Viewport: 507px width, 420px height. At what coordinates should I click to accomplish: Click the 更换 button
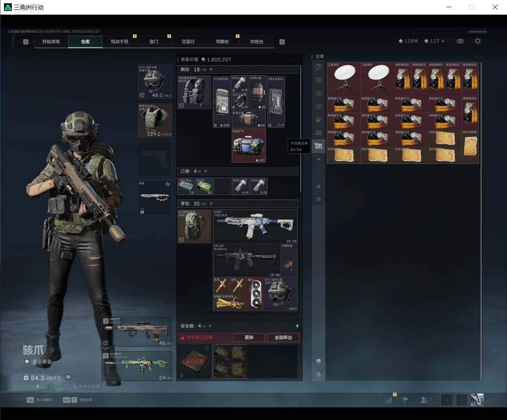pos(249,338)
